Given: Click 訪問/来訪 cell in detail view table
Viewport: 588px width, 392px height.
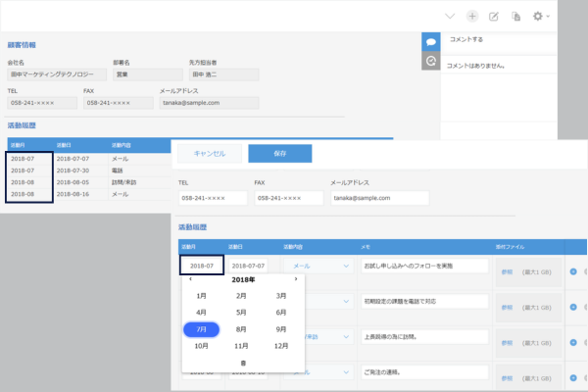Looking at the screenshot, I should [124, 182].
